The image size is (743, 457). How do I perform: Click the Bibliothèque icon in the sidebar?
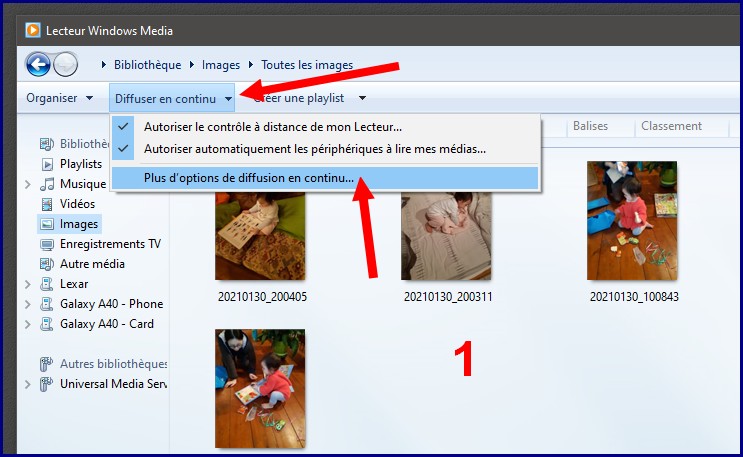coord(46,144)
